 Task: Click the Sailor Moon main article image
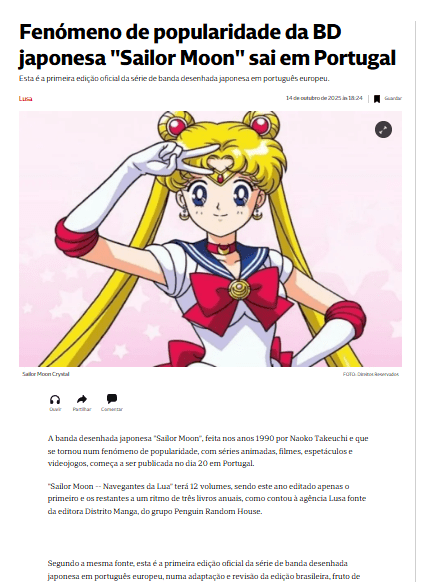coord(210,239)
